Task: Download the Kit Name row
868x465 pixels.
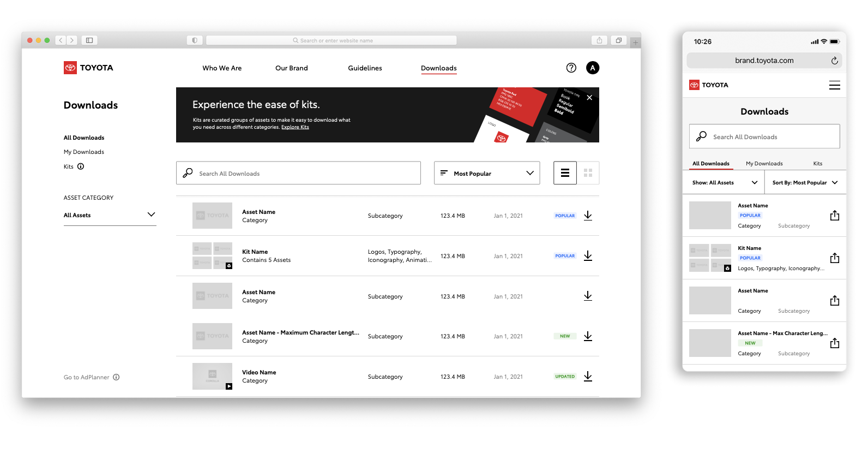Action: tap(588, 255)
